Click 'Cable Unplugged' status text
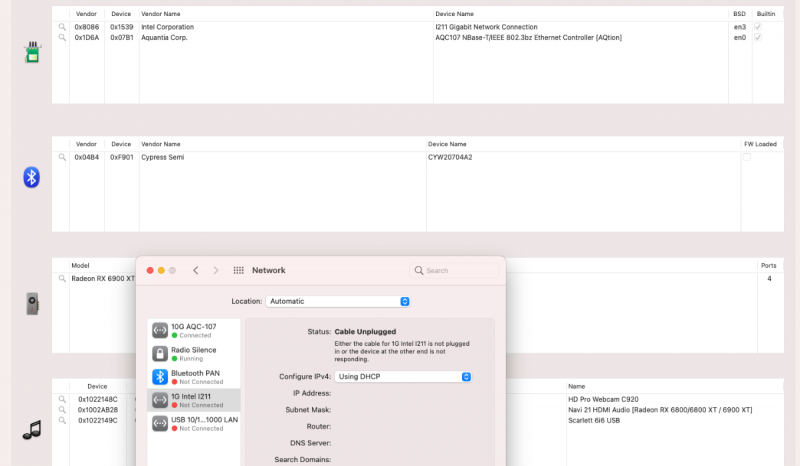The image size is (800, 466). [365, 332]
